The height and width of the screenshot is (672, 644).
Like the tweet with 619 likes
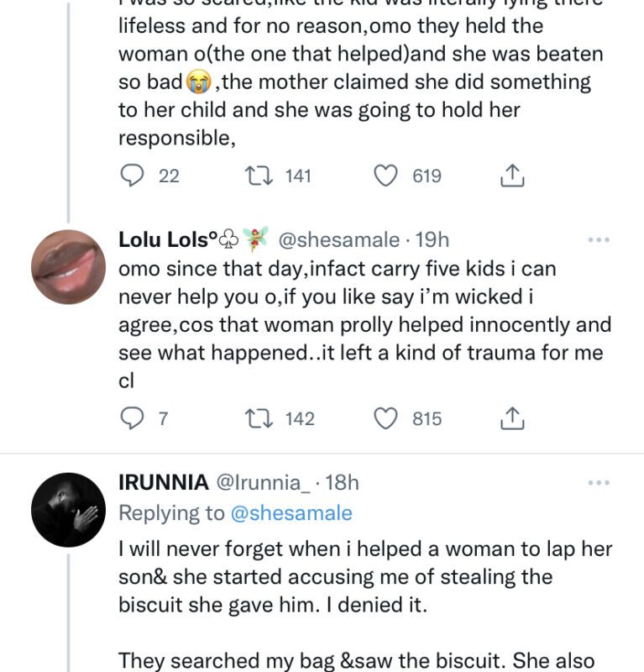pos(385,176)
